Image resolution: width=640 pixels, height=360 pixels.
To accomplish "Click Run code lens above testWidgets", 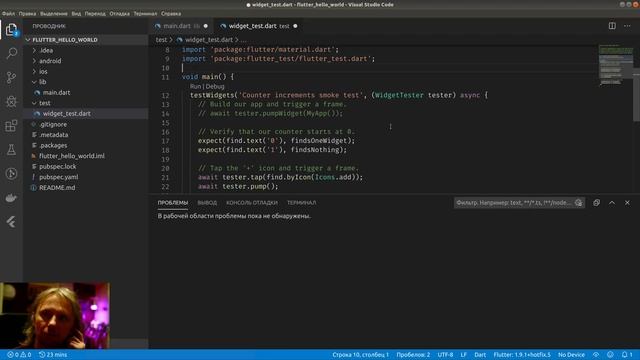I will coord(196,86).
